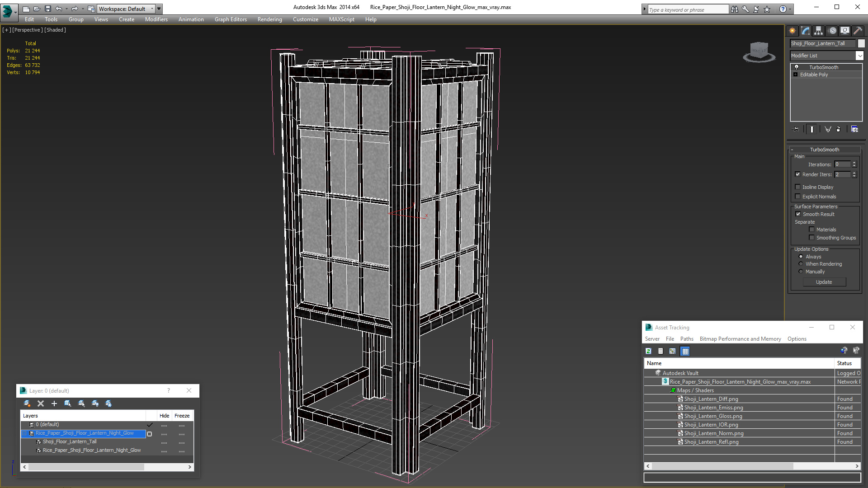The image size is (868, 488).
Task: Open the Modifier List dropdown
Action: tap(859, 56)
